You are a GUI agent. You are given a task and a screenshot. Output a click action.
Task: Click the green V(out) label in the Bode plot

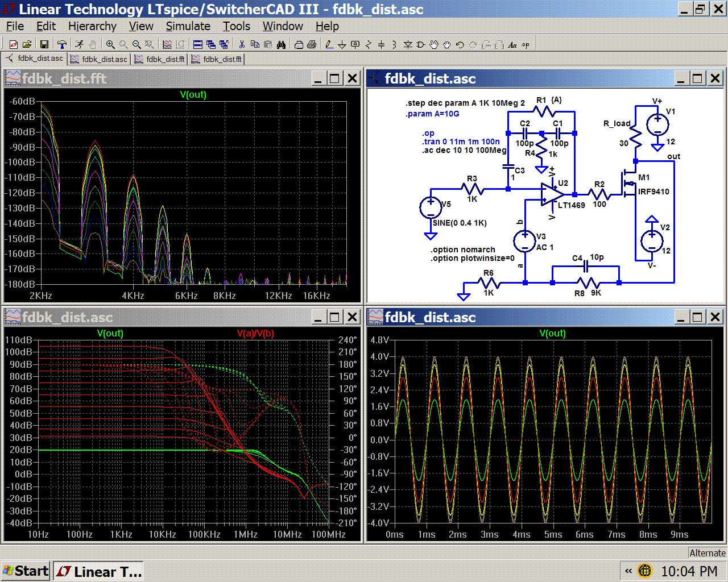pos(110,334)
